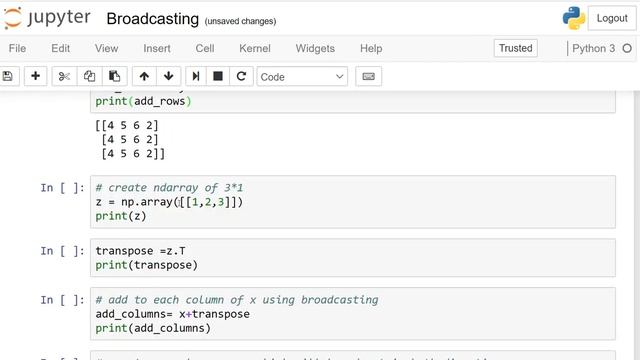Click the Python logo icon
The width and height of the screenshot is (640, 360).
tap(573, 18)
